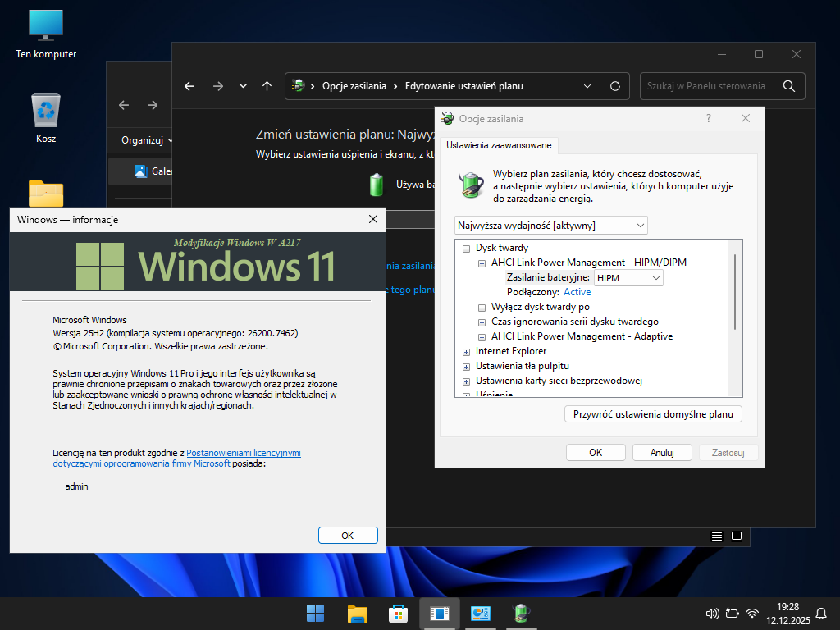The width and height of the screenshot is (840, 630).
Task: Click the Start button on taskbar
Action: coord(315,614)
